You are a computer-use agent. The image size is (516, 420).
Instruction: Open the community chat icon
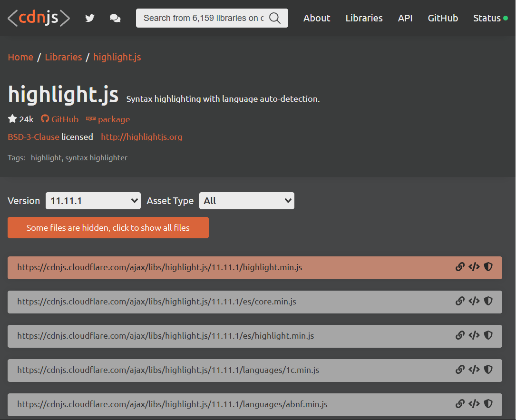tap(115, 18)
